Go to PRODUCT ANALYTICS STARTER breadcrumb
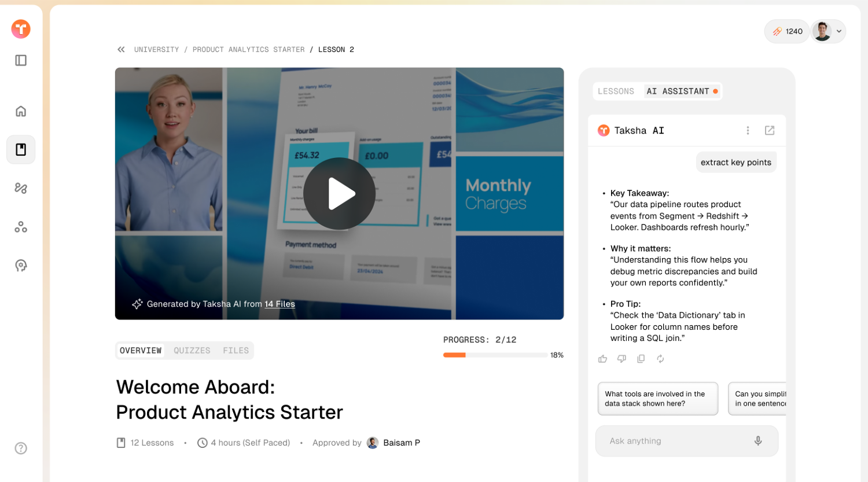 click(248, 50)
